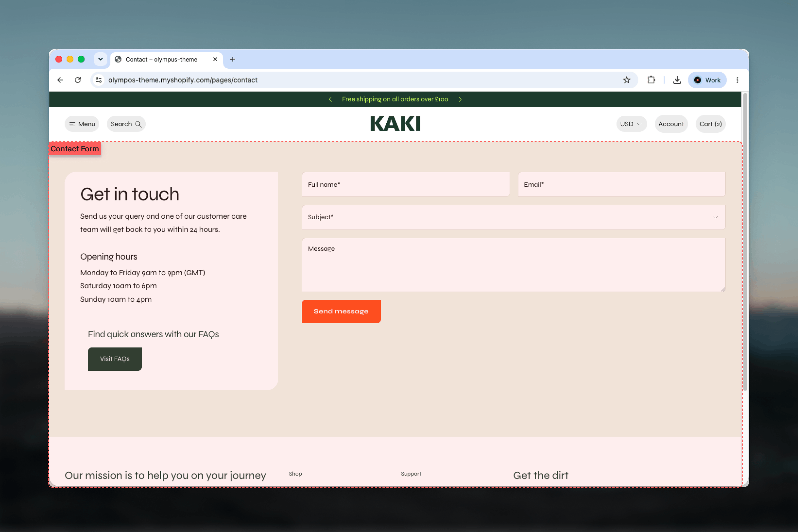Bookmark this page with the star icon
The image size is (798, 532).
tap(626, 80)
